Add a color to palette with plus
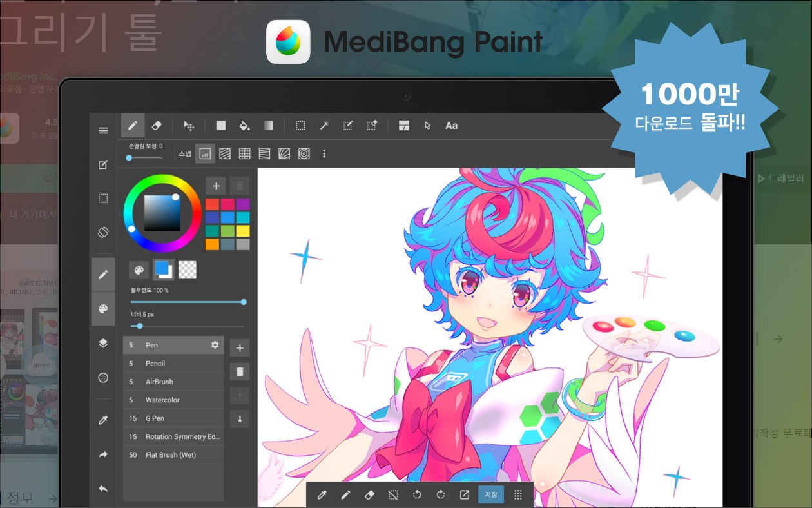Screen dimensions: 812x508 [x=216, y=186]
